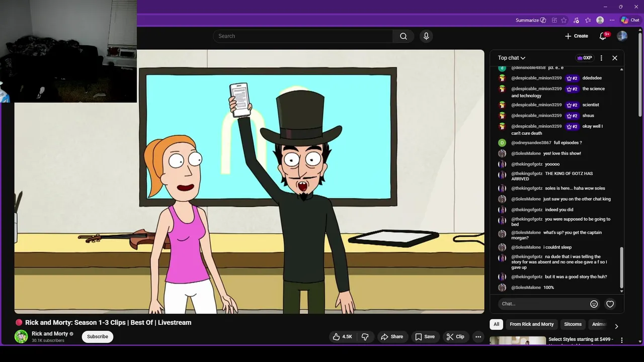Close the live chat panel

(x=615, y=58)
